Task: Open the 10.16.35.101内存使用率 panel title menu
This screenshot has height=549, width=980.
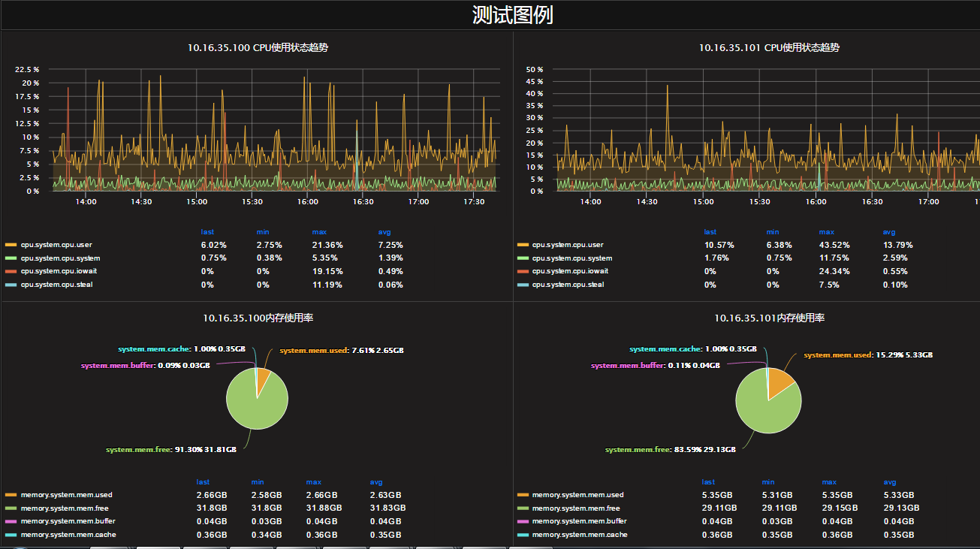Action: tap(769, 318)
